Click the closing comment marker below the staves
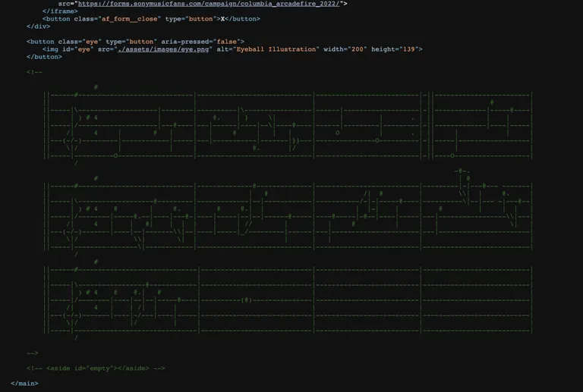This screenshot has height=392, width=583. click(x=32, y=353)
